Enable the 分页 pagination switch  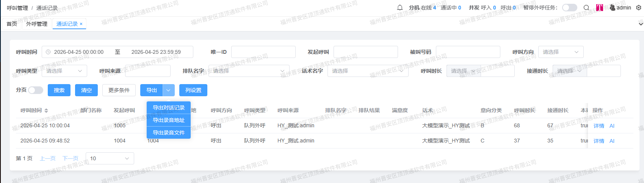[x=36, y=90]
